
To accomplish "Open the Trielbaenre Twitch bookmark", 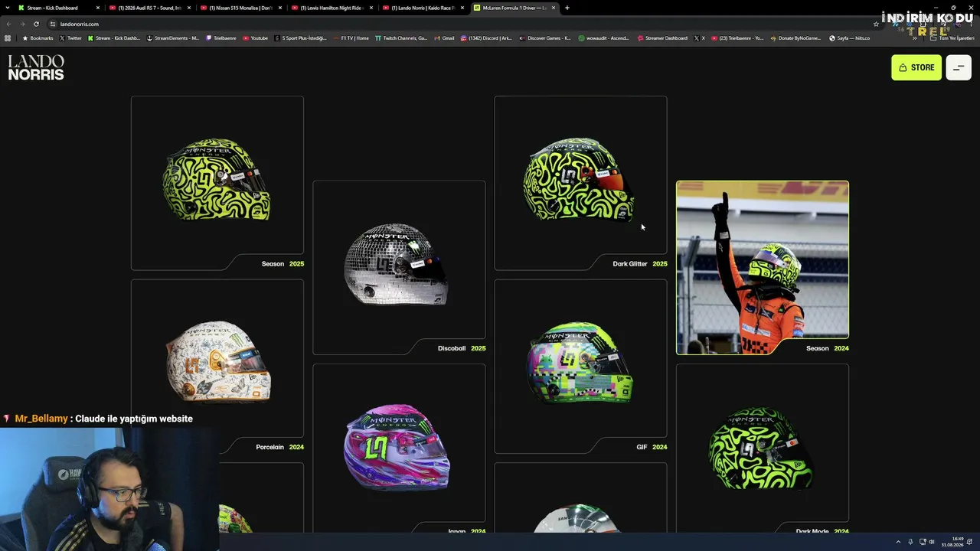I will [221, 38].
